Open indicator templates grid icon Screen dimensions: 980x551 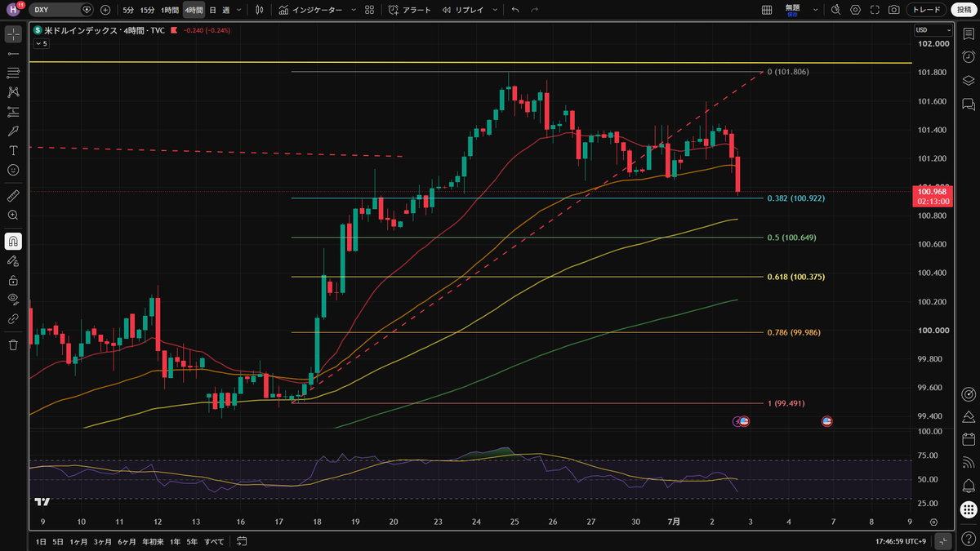[x=370, y=10]
